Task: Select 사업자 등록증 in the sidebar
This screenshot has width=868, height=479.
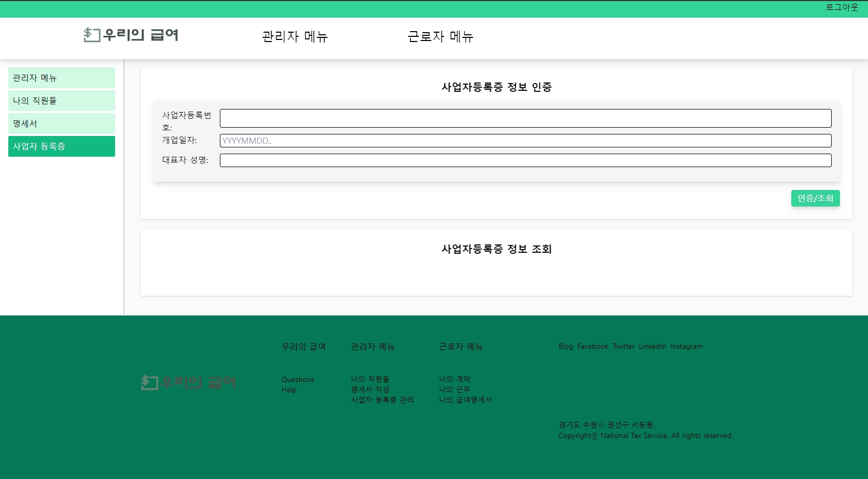Action: click(62, 146)
